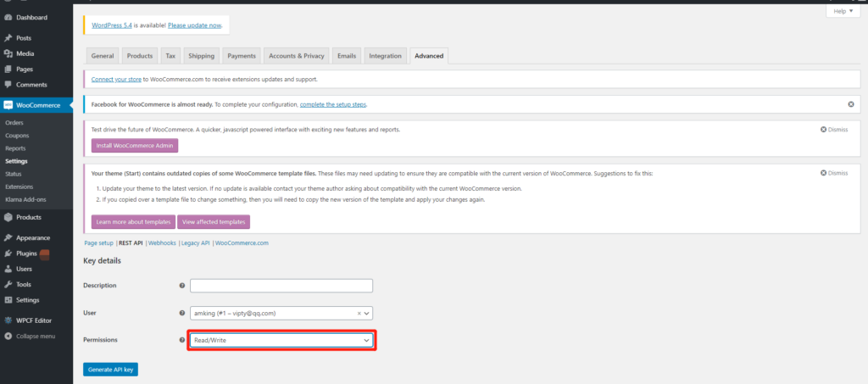This screenshot has width=868, height=384.
Task: Follow the Webhooks sub-navigation link
Action: point(163,242)
